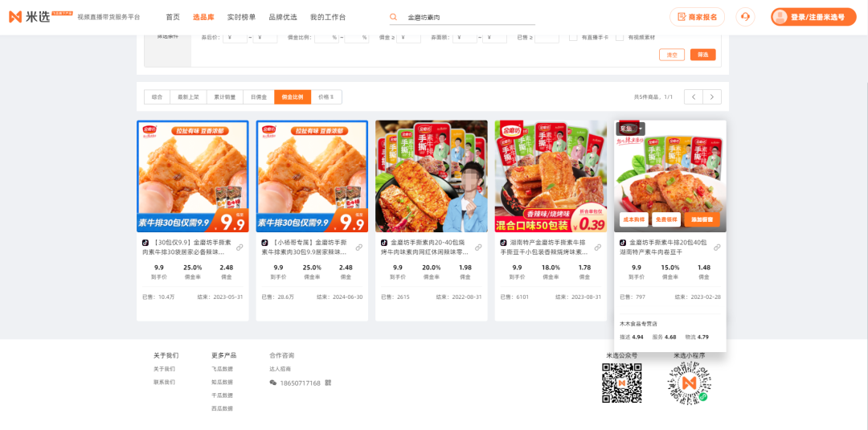Open 实时榜单 navigation tab
The width and height of the screenshot is (868, 430).
coord(241,17)
